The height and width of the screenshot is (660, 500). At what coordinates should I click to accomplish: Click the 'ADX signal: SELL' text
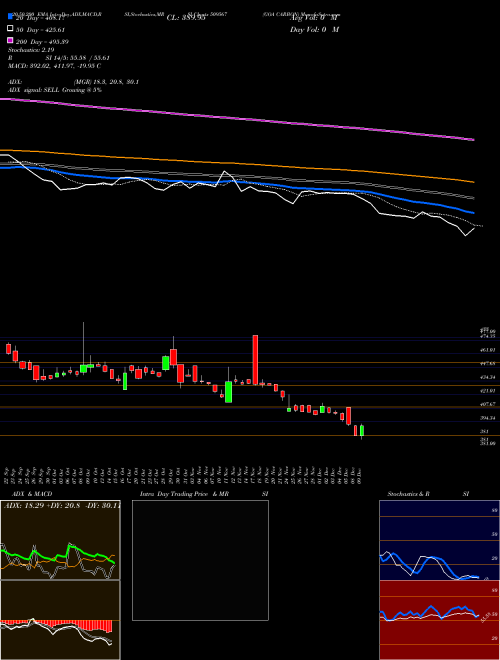[x=55, y=90]
